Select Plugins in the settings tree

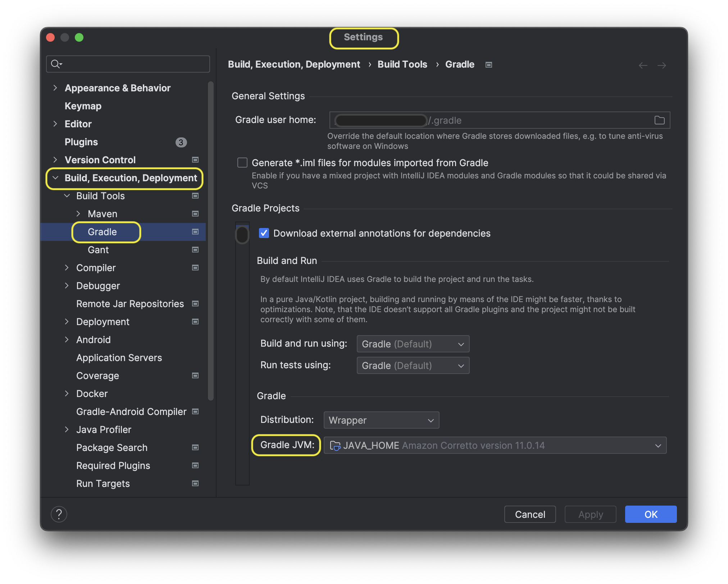pyautogui.click(x=81, y=142)
